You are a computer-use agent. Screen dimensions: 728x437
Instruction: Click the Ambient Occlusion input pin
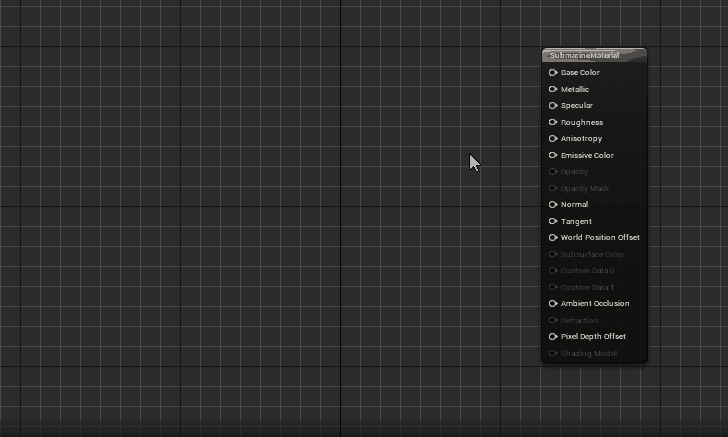pyautogui.click(x=553, y=304)
